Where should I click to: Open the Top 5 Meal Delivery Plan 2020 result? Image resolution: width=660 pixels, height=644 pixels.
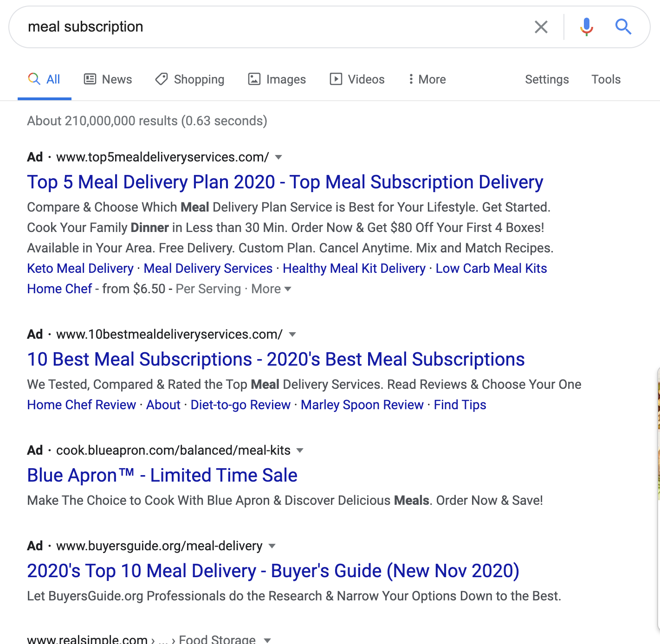click(x=285, y=182)
